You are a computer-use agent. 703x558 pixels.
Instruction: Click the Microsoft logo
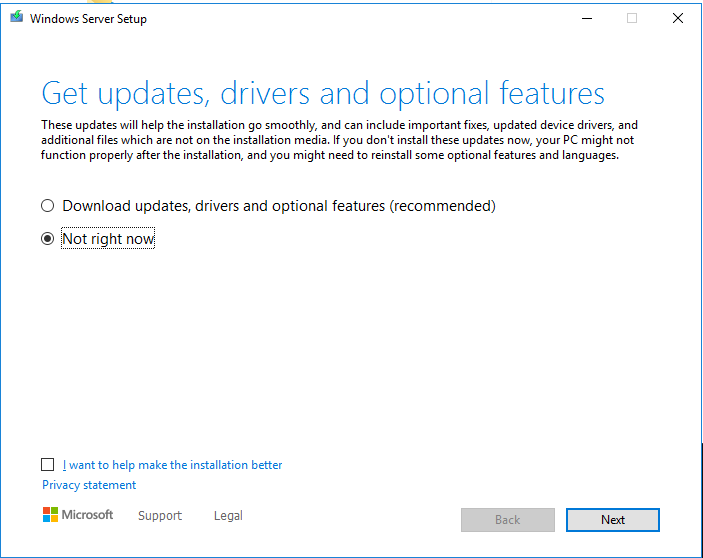pyautogui.click(x=78, y=515)
